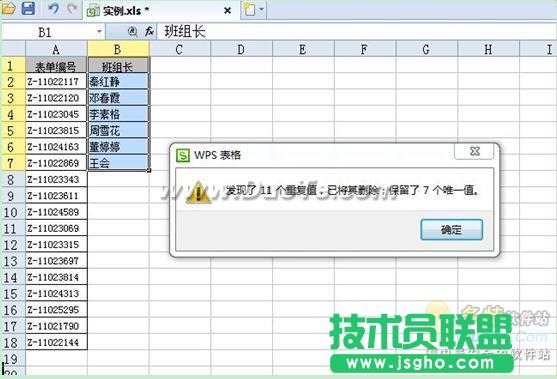Click the new document tab icon
Image resolution: width=557 pixels, height=379 pixels.
249,9
